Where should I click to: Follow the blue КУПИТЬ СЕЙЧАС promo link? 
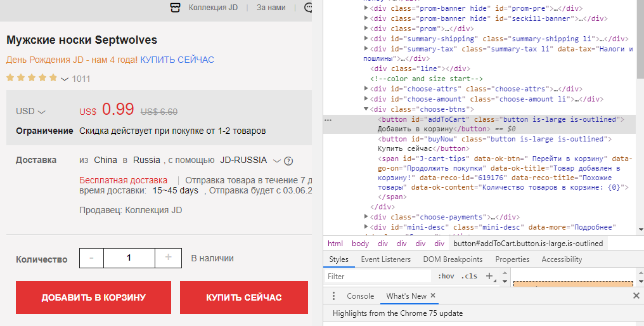[177, 60]
